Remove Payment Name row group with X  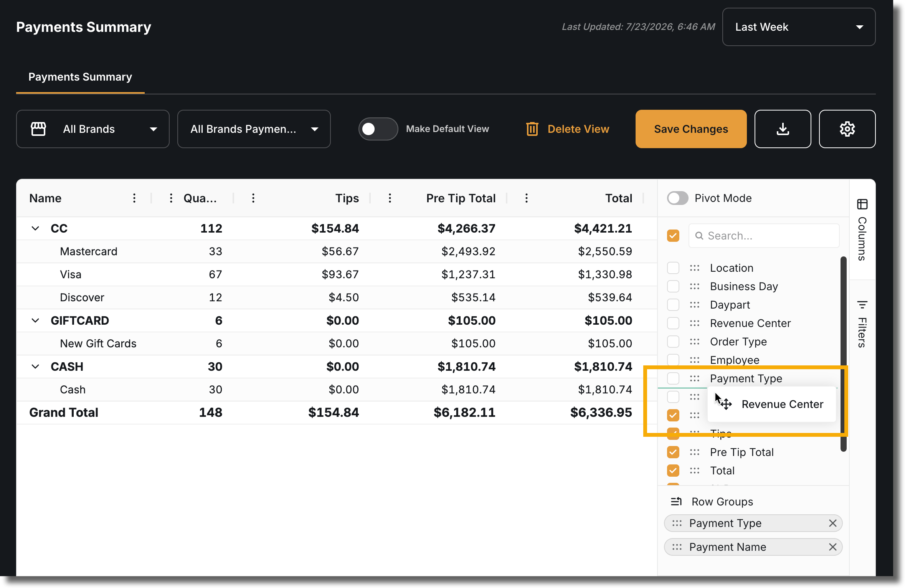tap(832, 547)
